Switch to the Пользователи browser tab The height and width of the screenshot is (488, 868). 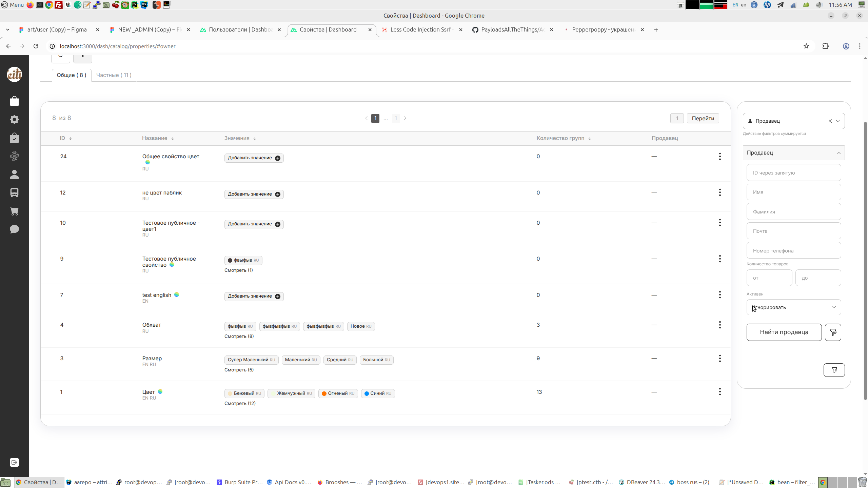coord(240,29)
